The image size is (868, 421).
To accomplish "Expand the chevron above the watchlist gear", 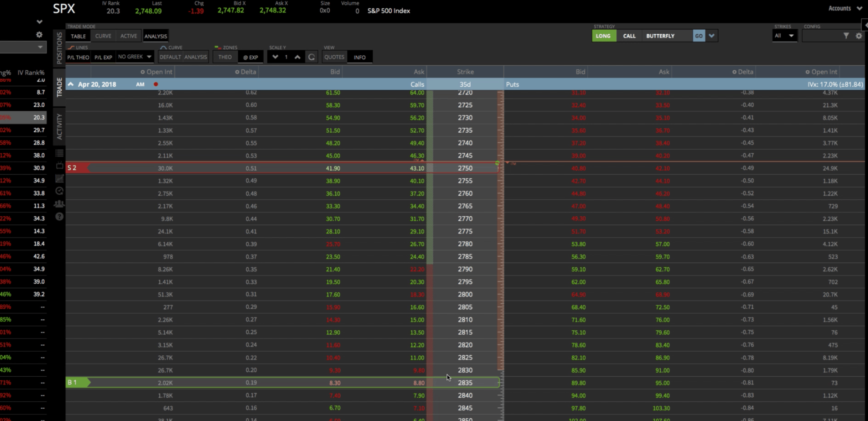I will [39, 22].
